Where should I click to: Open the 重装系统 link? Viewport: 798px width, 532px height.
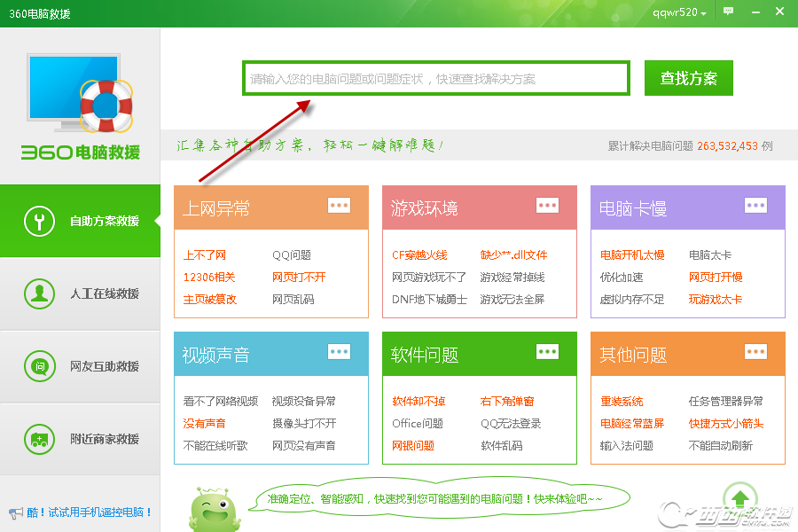(x=622, y=401)
